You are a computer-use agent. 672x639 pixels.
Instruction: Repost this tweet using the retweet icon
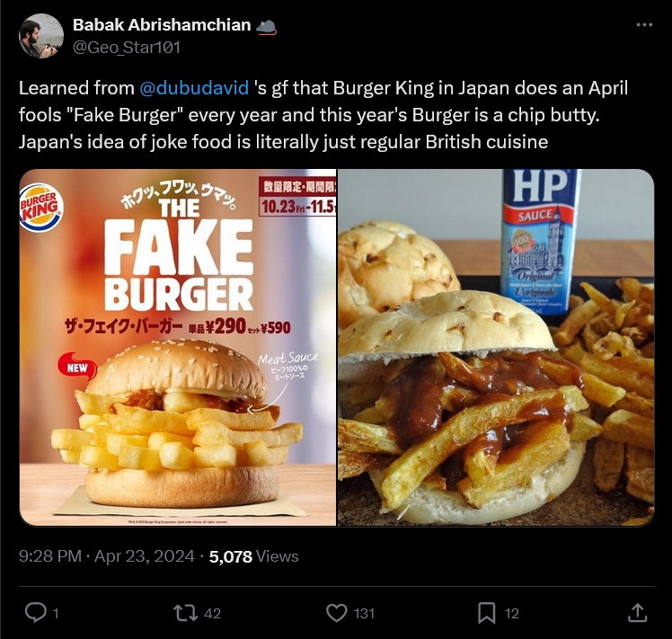tap(184, 613)
